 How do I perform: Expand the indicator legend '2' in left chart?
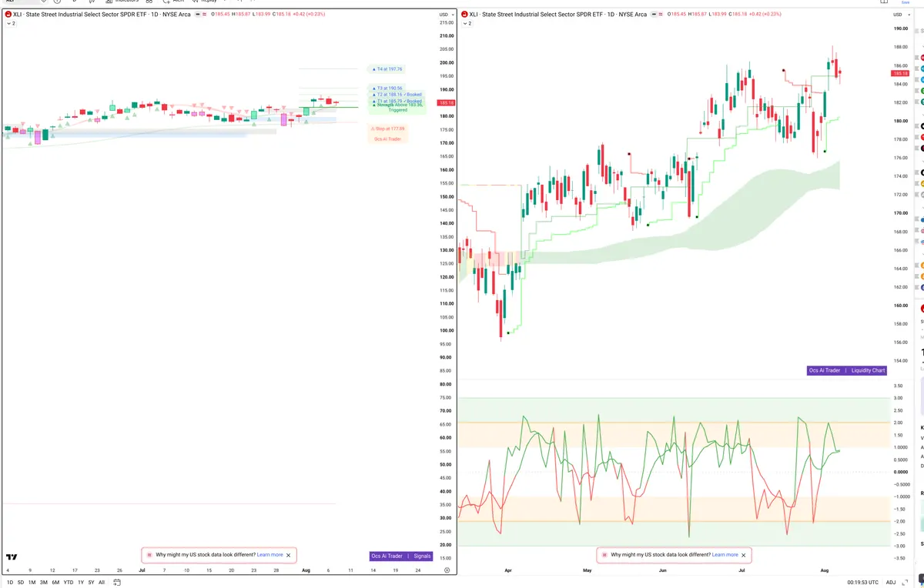pyautogui.click(x=11, y=24)
